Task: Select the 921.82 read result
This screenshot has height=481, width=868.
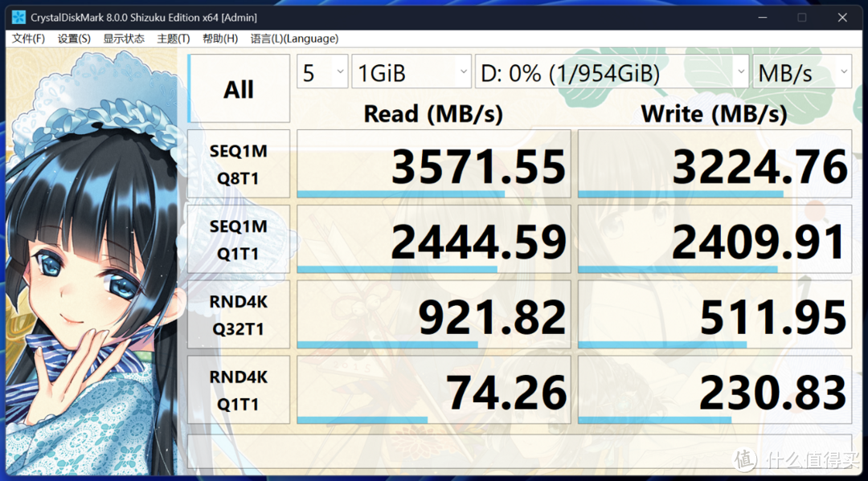Action: pos(433,315)
